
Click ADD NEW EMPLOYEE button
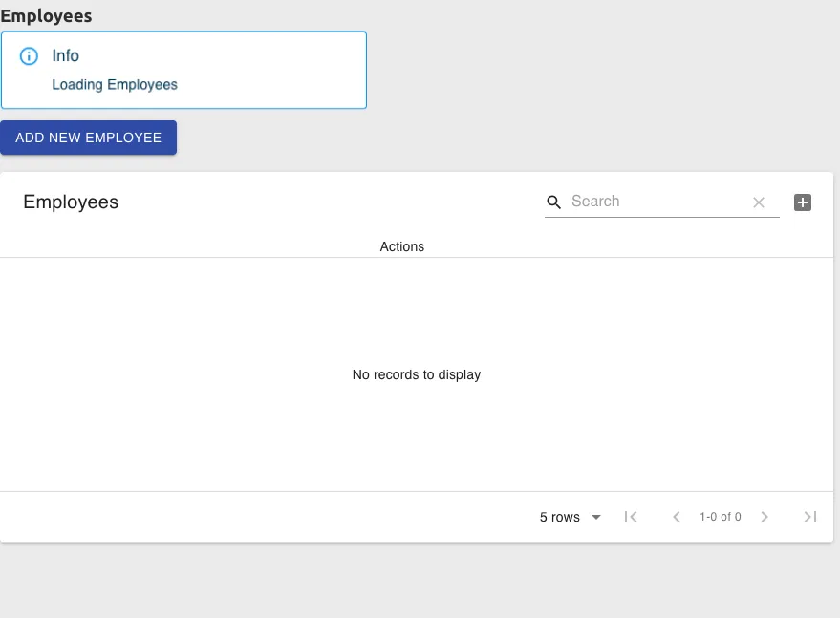point(88,138)
